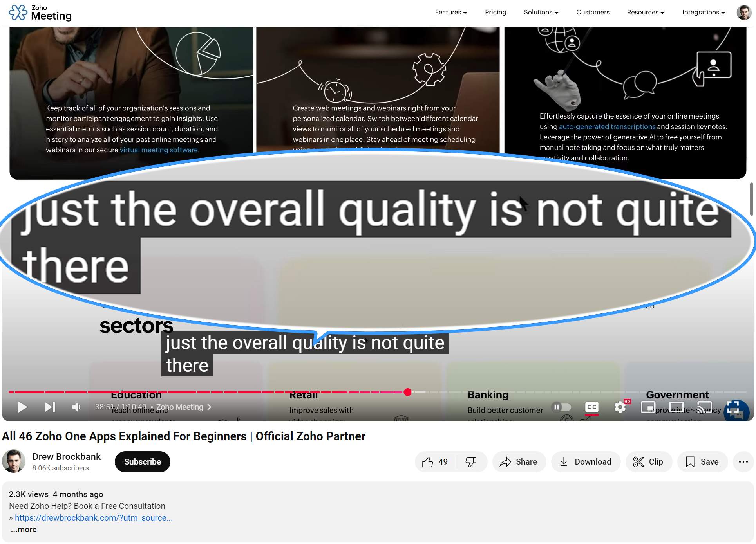Play the paused video
Viewport: 756px width, 544px height.
[x=22, y=407]
